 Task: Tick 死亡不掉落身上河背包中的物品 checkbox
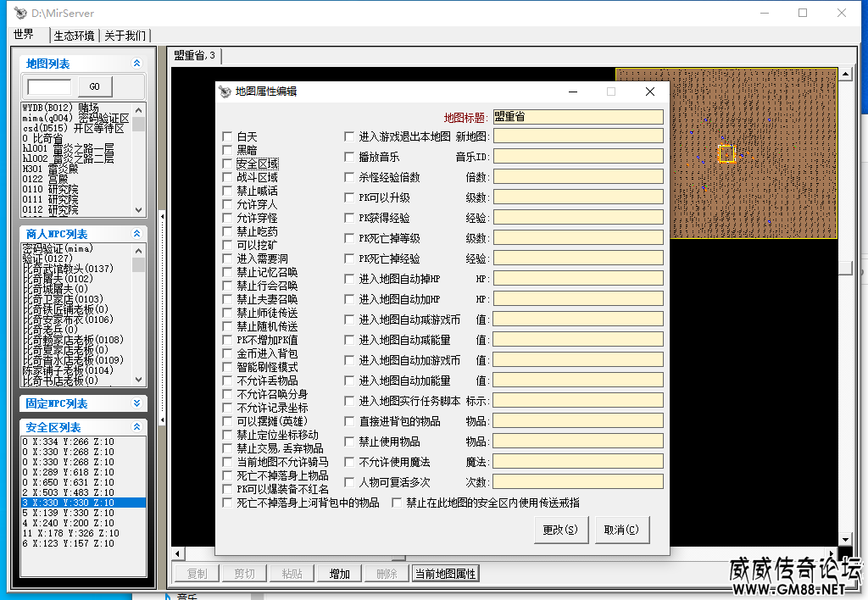(227, 503)
